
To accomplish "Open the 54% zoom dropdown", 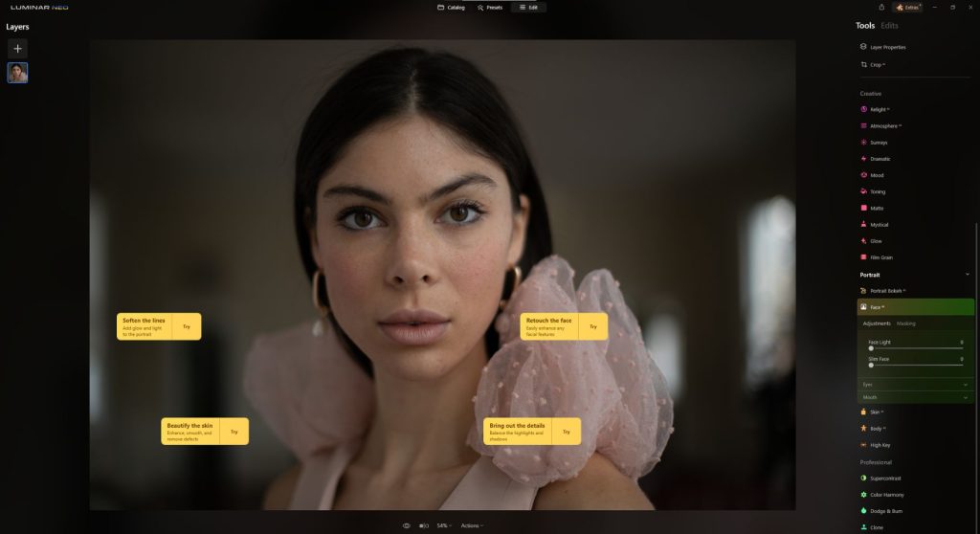I will coord(443,526).
